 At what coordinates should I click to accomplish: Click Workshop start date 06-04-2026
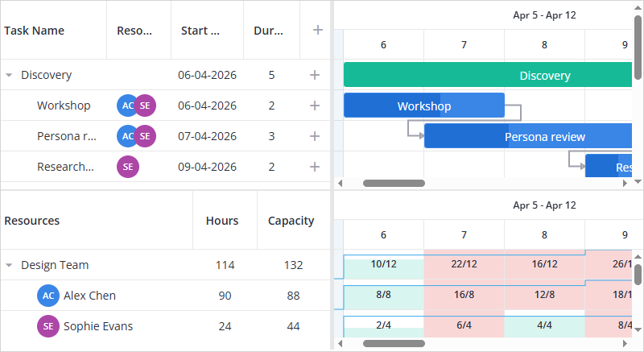click(x=207, y=106)
